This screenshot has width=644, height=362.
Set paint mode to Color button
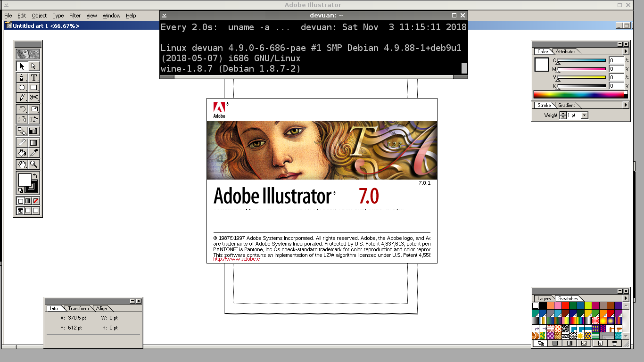(20, 201)
